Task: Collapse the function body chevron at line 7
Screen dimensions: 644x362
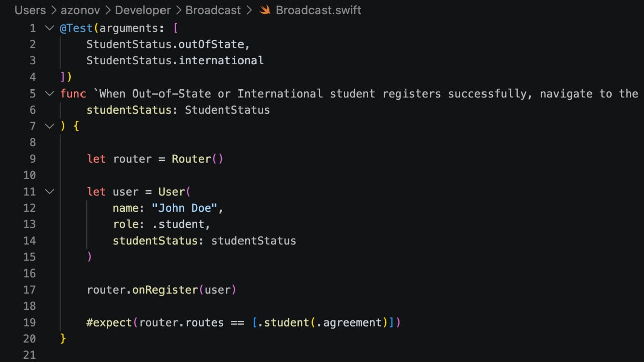Action: [49, 126]
